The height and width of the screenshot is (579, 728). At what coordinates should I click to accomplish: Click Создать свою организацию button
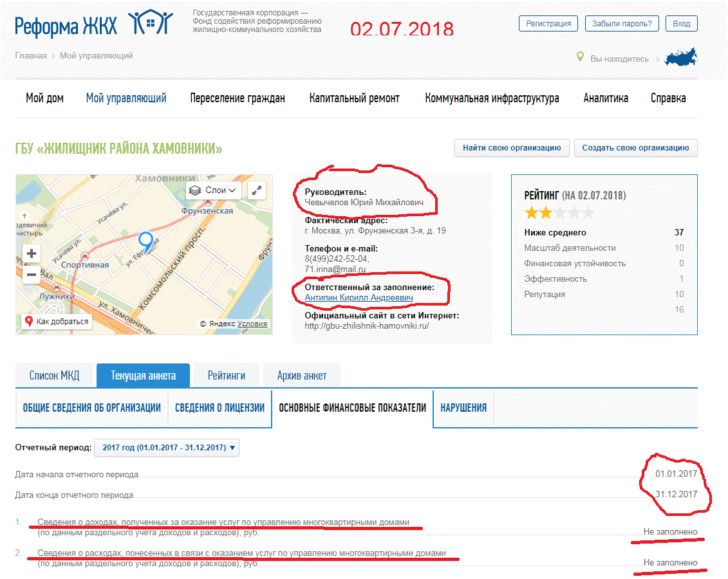(635, 148)
